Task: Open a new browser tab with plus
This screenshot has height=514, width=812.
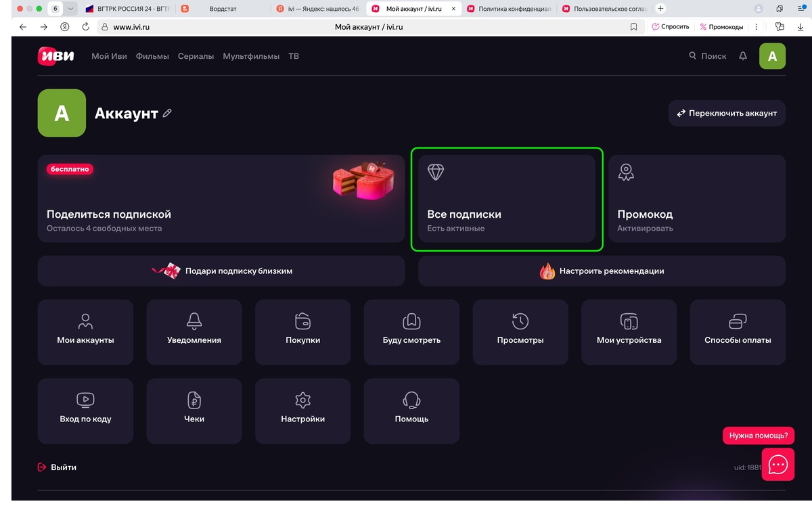Action: (660, 9)
